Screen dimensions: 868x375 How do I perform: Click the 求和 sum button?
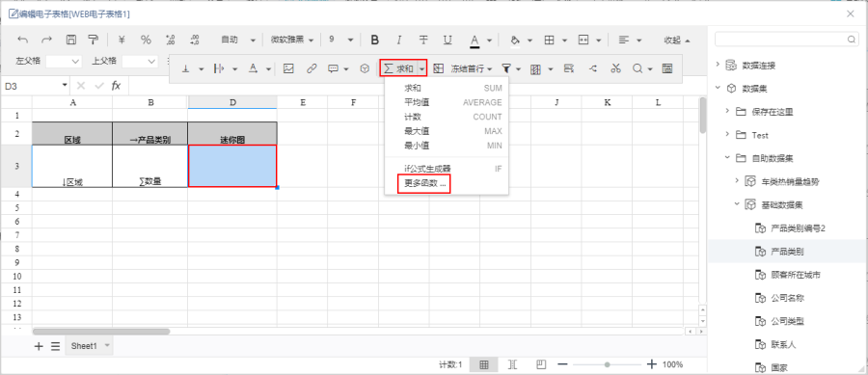tap(398, 68)
